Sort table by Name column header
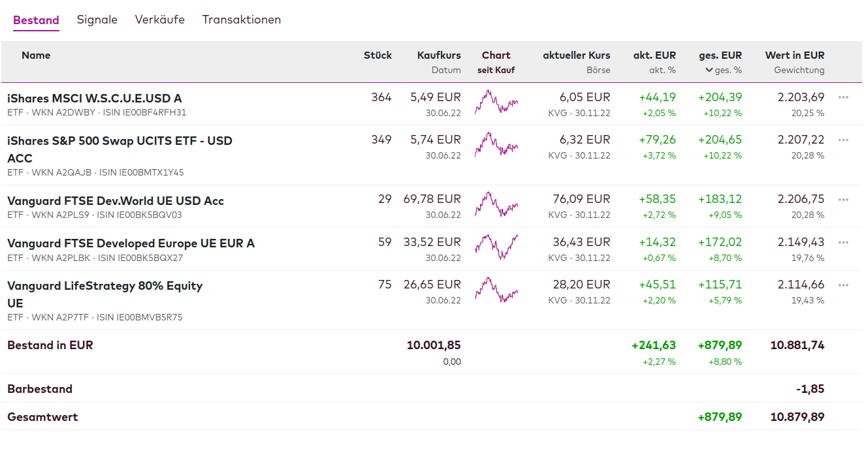The width and height of the screenshot is (868, 449). pos(36,55)
